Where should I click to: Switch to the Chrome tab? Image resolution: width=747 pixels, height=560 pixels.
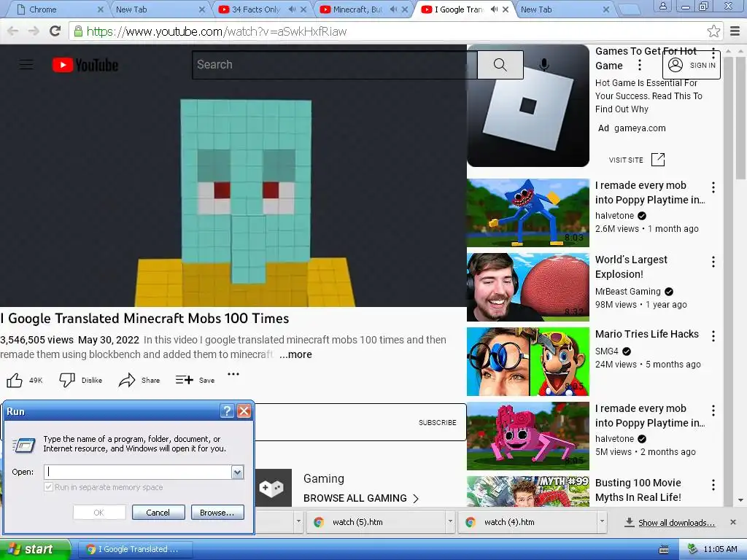click(x=58, y=9)
